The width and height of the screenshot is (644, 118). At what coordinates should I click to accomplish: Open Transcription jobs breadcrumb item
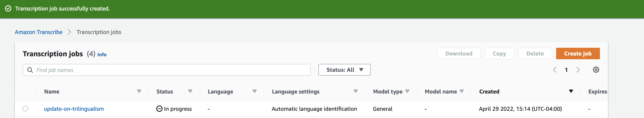(99, 32)
